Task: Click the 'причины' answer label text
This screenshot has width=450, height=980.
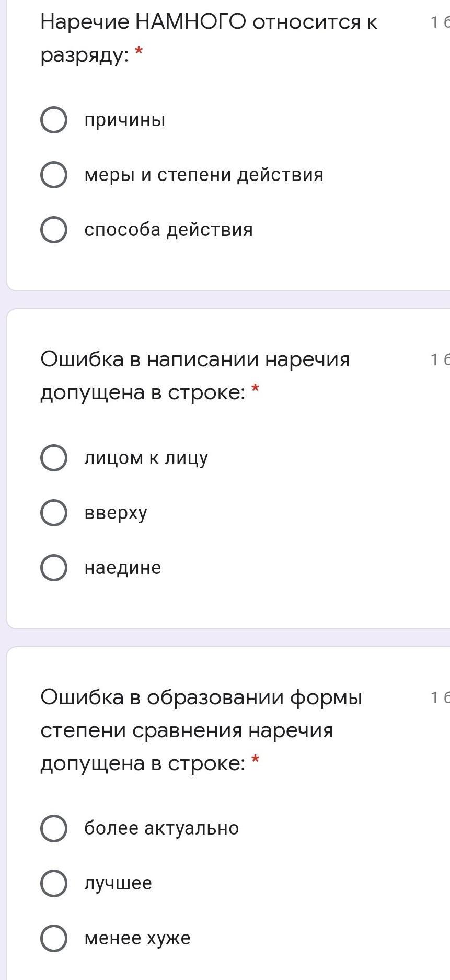Action: coord(125,120)
